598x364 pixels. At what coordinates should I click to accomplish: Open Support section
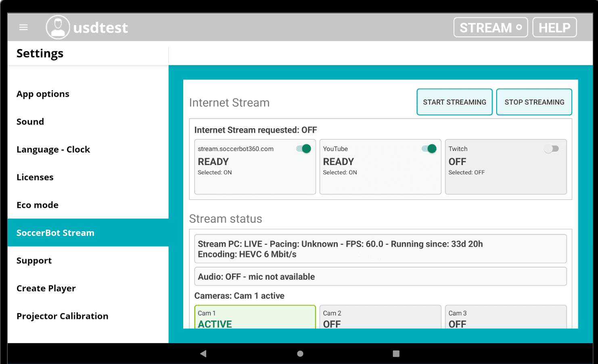tap(88, 261)
